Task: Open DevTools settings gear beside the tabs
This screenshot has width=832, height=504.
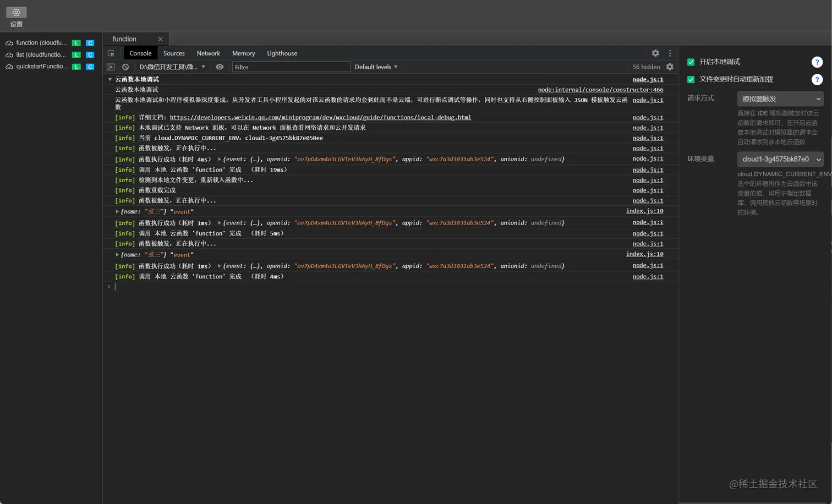Action: click(655, 53)
